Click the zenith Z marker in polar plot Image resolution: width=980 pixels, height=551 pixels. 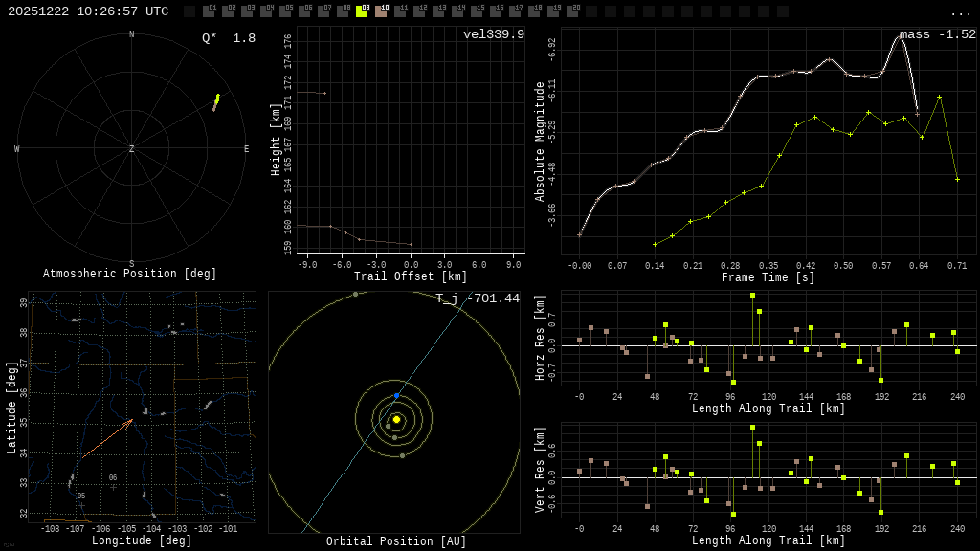(x=132, y=149)
